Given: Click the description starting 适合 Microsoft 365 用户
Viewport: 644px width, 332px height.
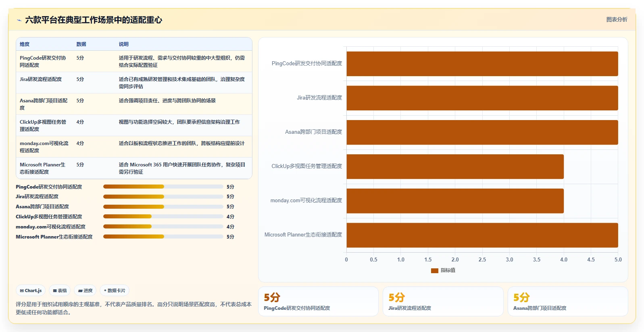Looking at the screenshot, I should (182, 168).
